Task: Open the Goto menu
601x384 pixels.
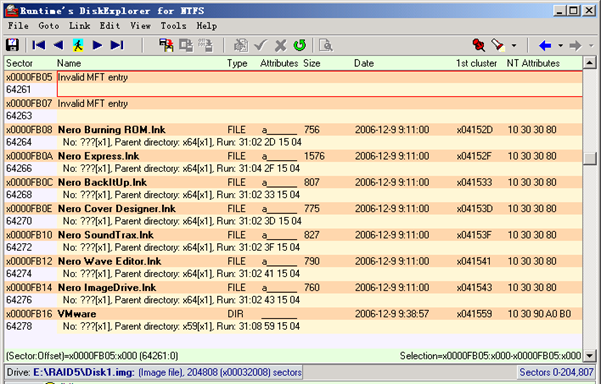Action: [49, 26]
